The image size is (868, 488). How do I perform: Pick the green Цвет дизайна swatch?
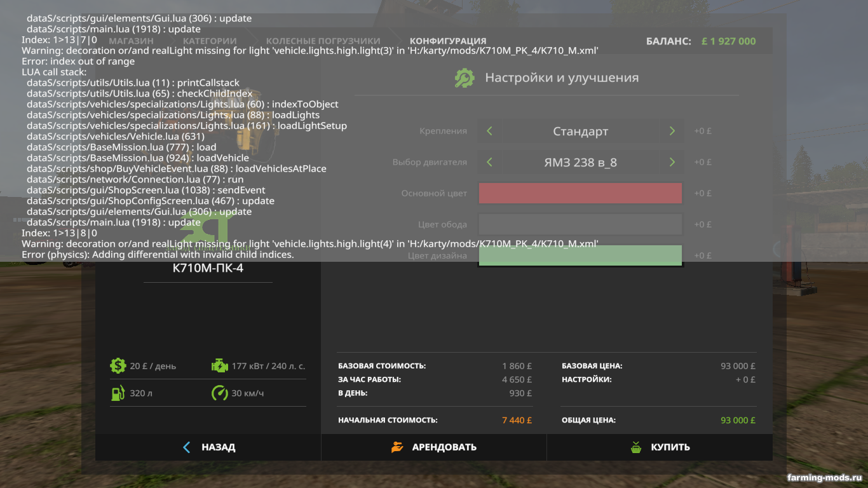[580, 255]
